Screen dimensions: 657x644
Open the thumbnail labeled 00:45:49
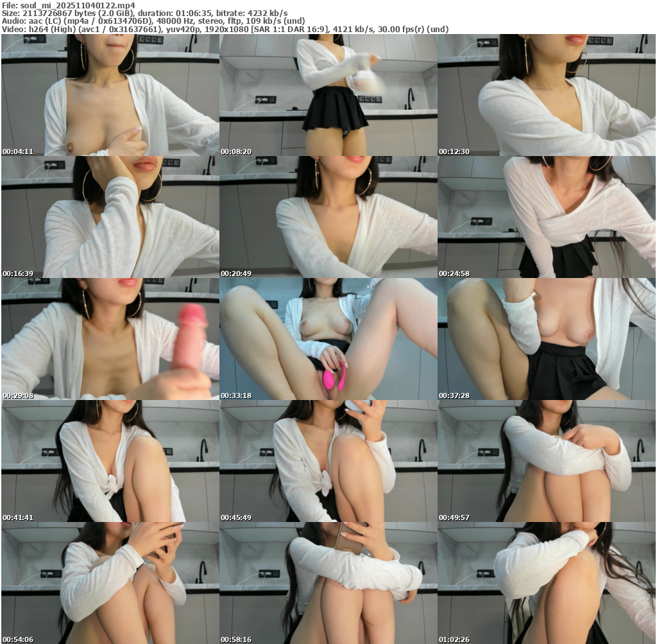(x=328, y=461)
